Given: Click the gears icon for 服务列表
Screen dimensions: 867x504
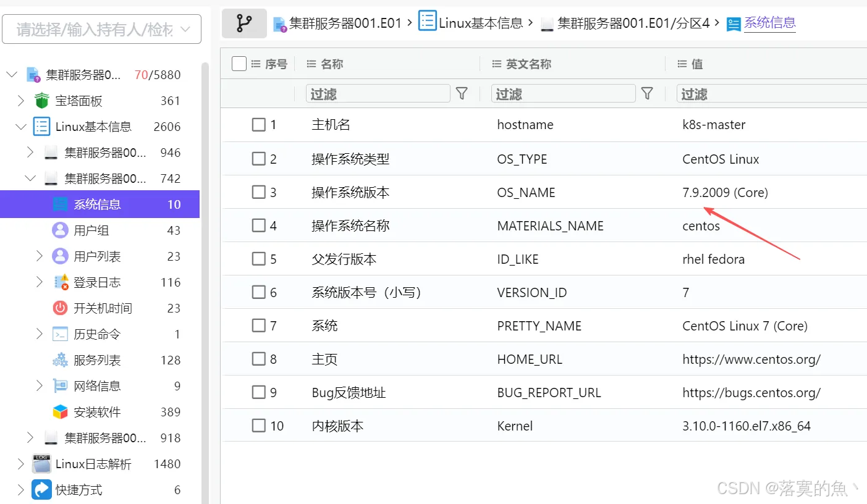Looking at the screenshot, I should pyautogui.click(x=60, y=360).
